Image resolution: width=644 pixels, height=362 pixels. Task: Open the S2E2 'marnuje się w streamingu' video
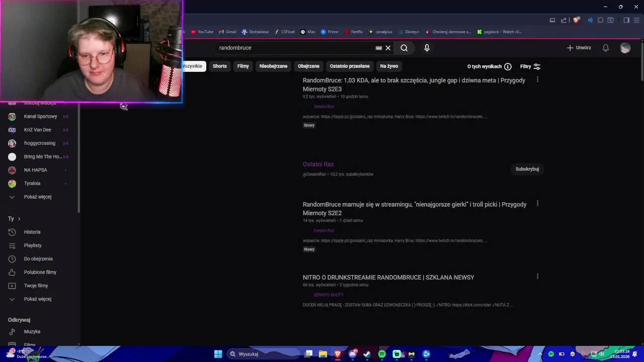coord(415,209)
